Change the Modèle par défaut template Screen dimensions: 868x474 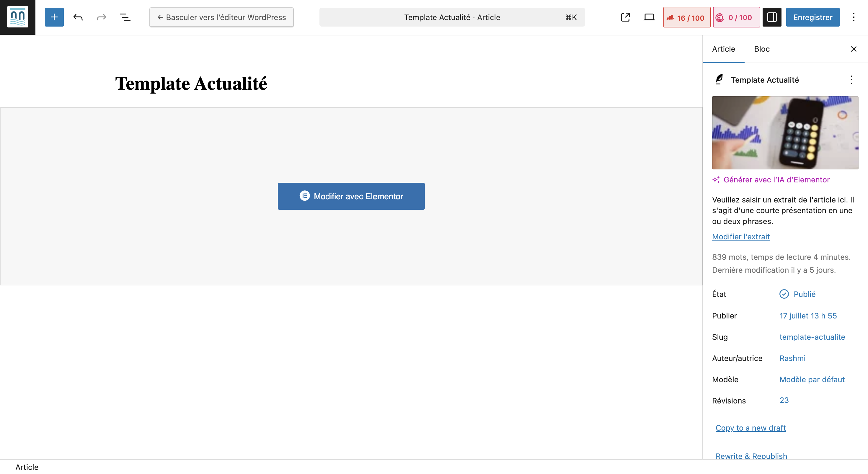point(812,379)
